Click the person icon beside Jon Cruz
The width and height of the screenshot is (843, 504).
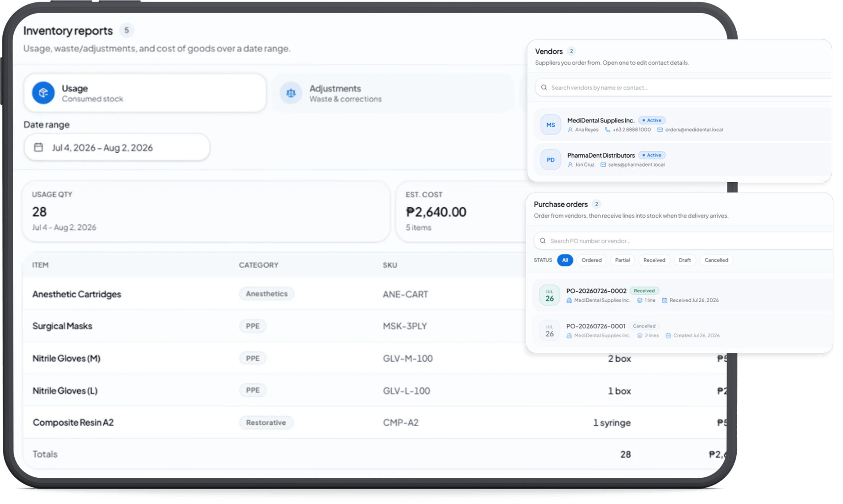(570, 165)
